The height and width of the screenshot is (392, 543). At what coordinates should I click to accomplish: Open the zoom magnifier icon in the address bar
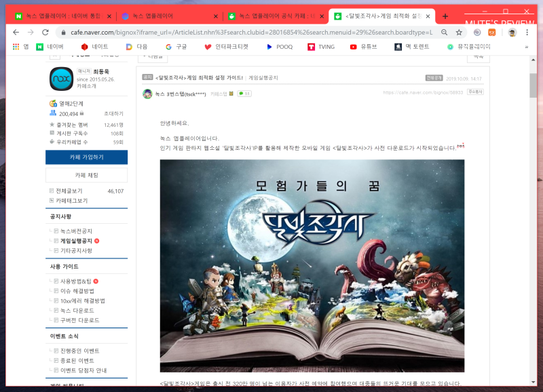tap(445, 32)
